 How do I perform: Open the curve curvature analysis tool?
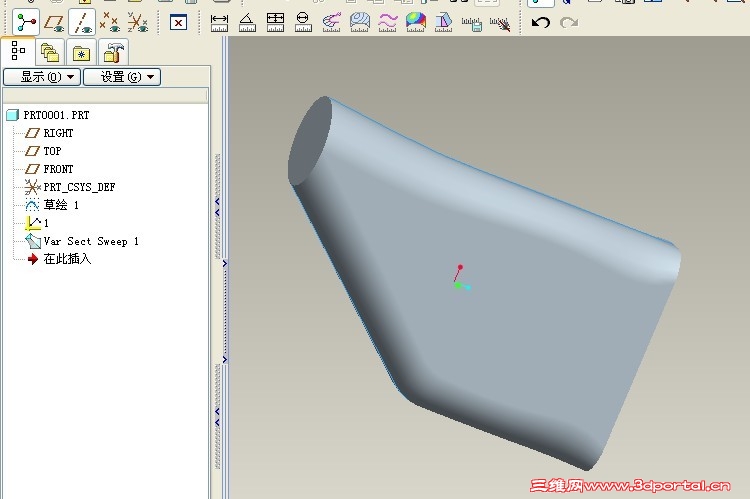click(331, 22)
